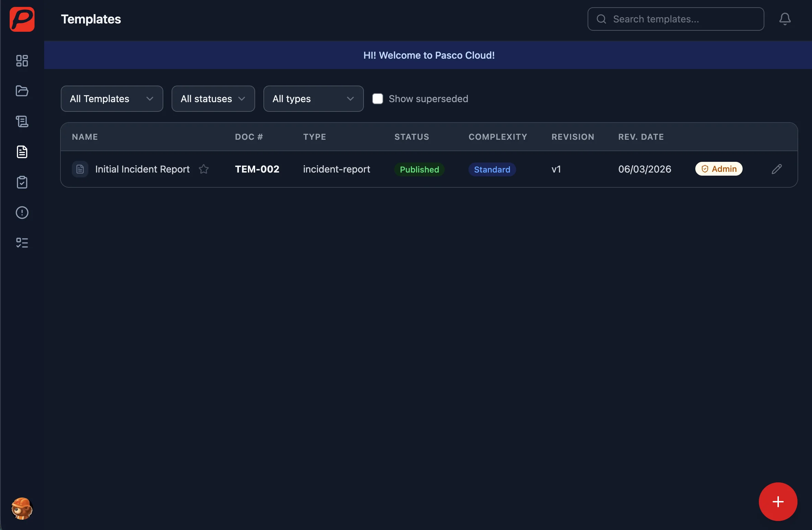Viewport: 812px width, 530px height.
Task: Open the task list icon at sidebar bottom
Action: click(22, 243)
